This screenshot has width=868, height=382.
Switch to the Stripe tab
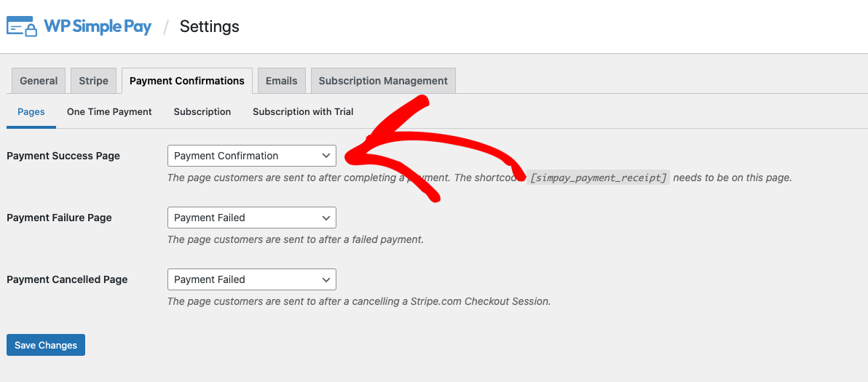[x=93, y=81]
